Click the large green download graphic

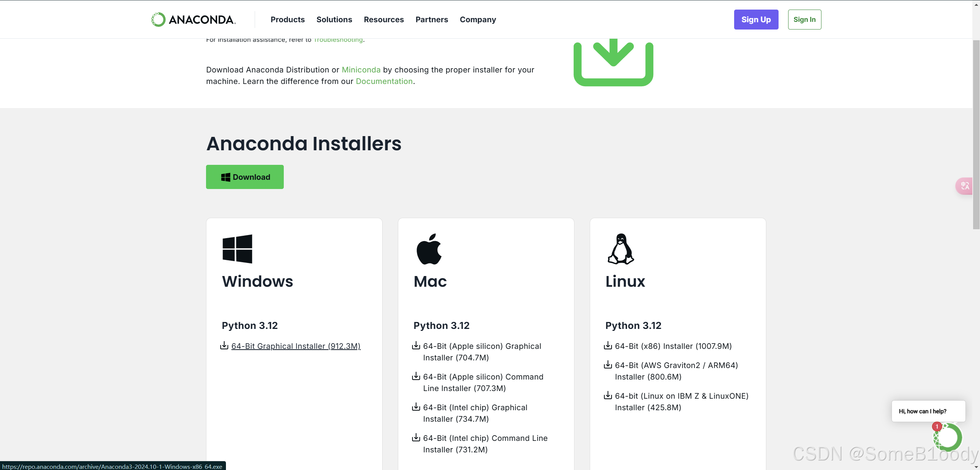click(x=613, y=62)
